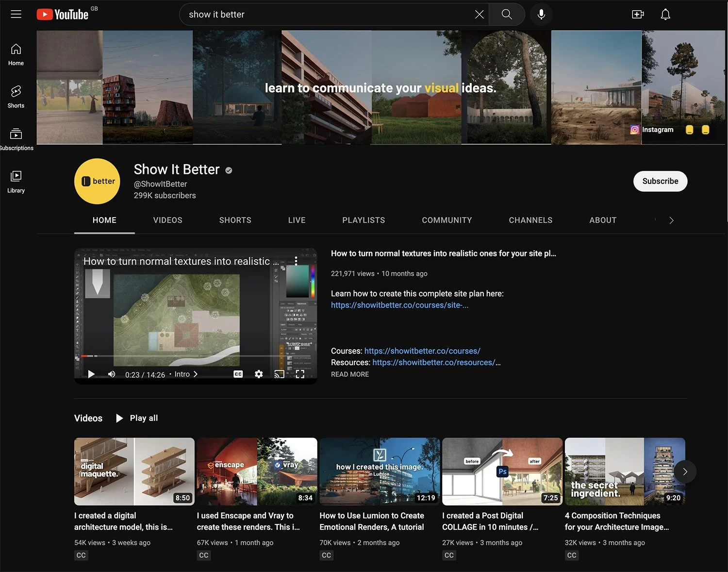
Task: Open the Lumion tutorial video thumbnail
Action: 380,471
